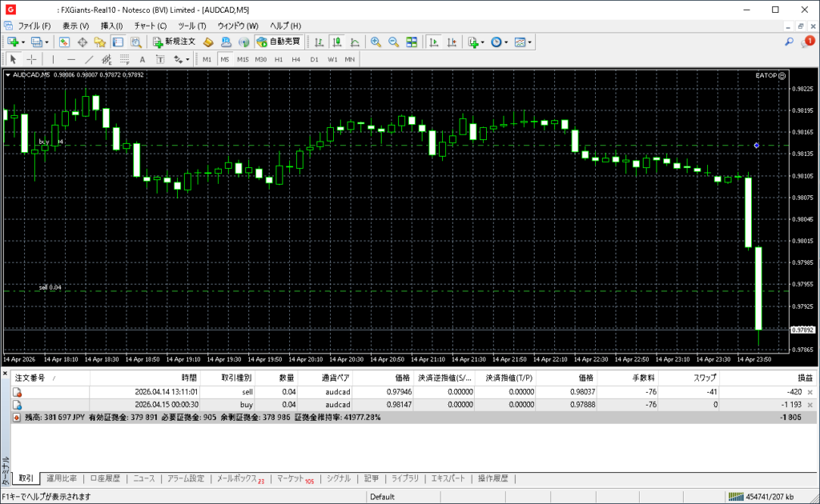Switch chart to candlestick display
This screenshot has height=504, width=820.
coord(336,42)
